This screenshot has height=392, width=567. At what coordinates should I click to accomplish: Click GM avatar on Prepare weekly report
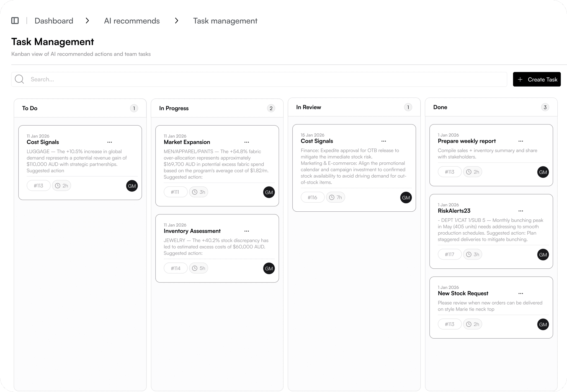coord(543,172)
